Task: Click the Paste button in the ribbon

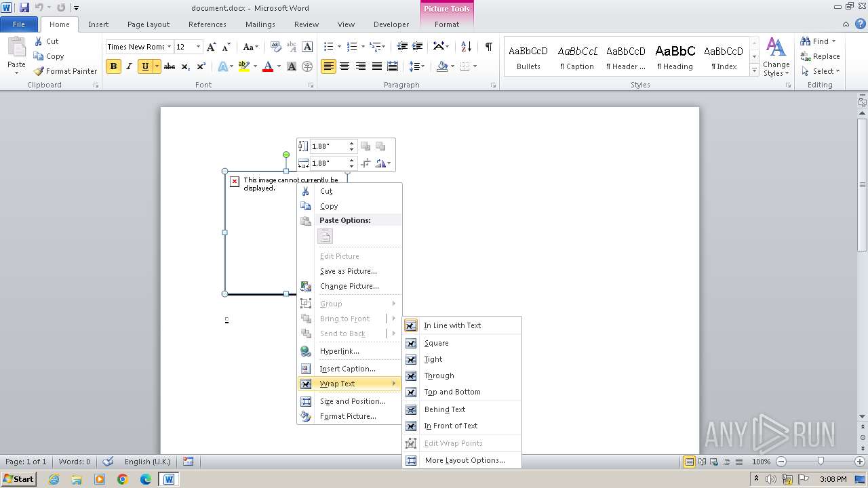Action: (16, 55)
